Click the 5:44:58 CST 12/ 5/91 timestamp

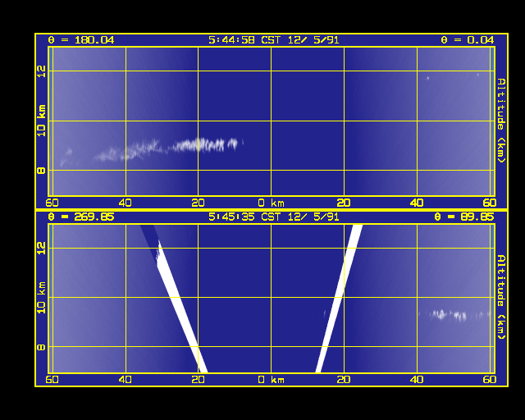[274, 40]
